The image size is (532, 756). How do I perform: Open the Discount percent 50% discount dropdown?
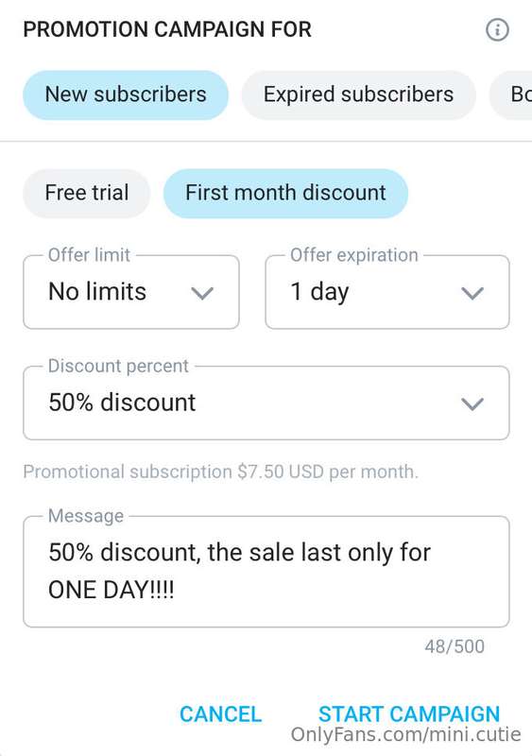click(266, 404)
